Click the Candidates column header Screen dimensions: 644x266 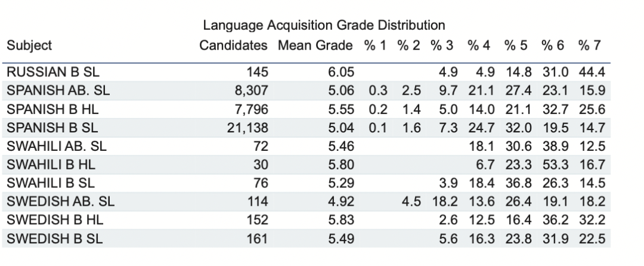tap(233, 45)
